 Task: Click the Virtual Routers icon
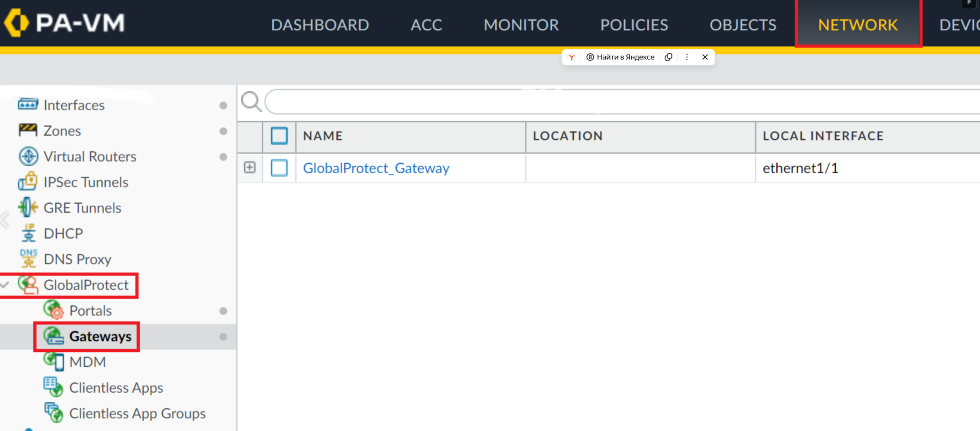(28, 156)
